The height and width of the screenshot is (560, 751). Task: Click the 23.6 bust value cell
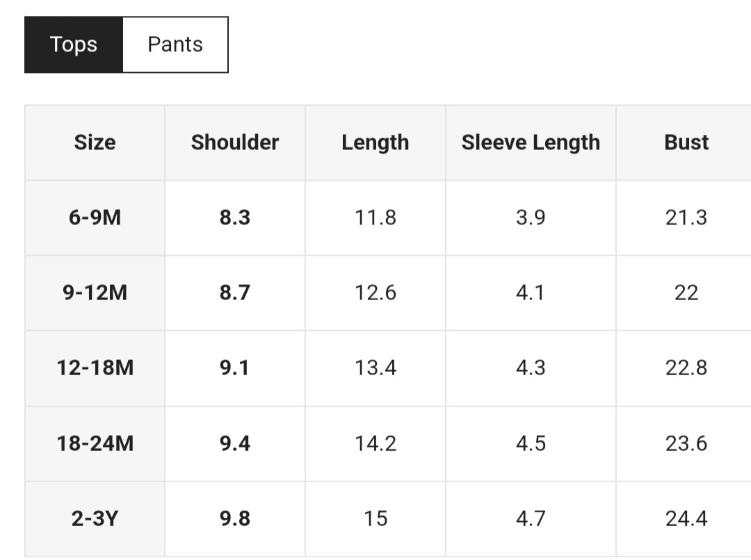(x=686, y=443)
